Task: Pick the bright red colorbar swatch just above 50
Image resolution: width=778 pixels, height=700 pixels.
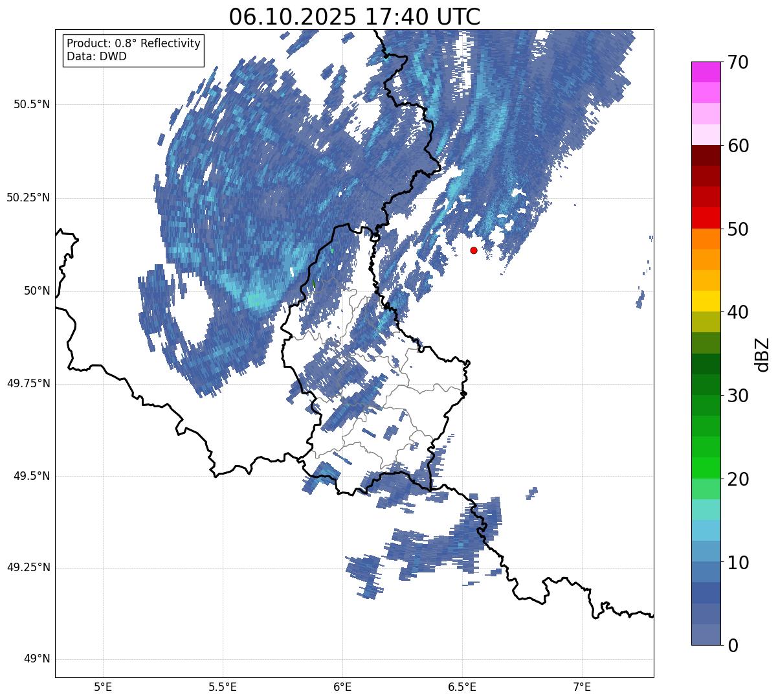Action: [x=706, y=218]
